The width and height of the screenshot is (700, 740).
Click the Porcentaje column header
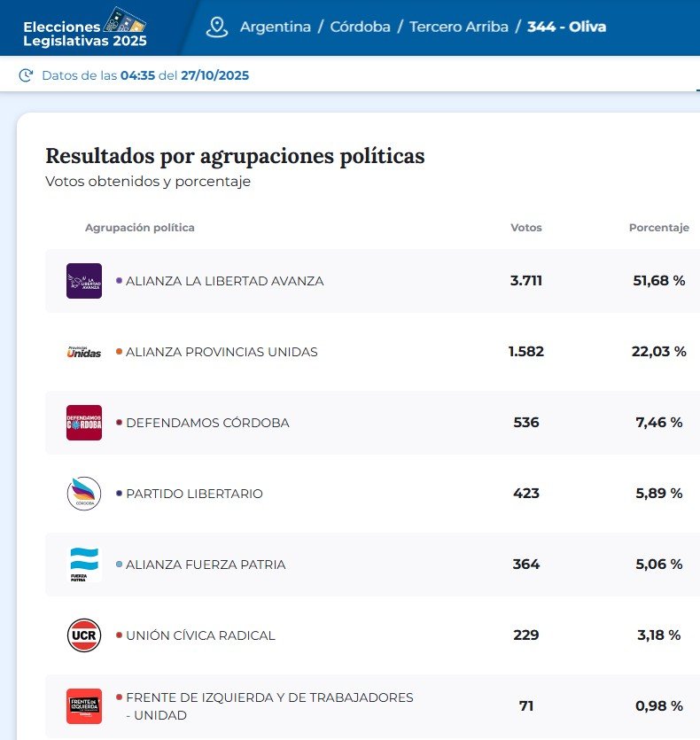(x=658, y=228)
